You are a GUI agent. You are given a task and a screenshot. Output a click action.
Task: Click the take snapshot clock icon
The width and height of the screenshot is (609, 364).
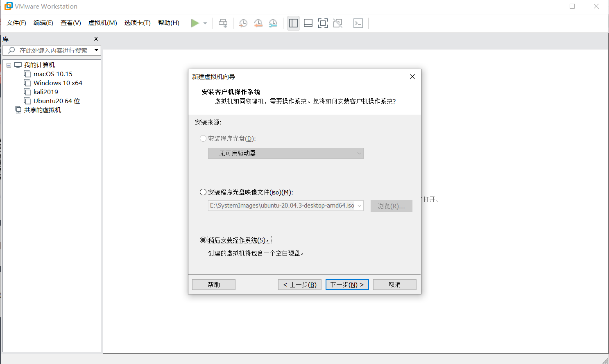[243, 23]
